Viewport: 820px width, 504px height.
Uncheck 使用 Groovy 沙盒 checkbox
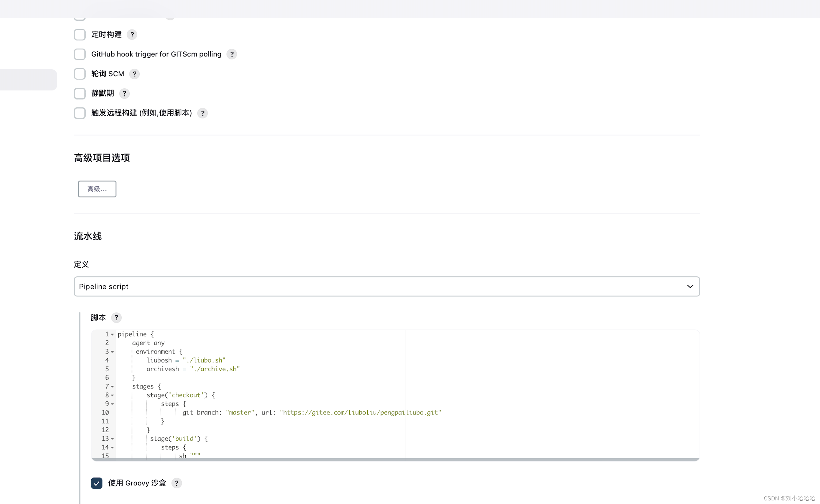coord(97,483)
